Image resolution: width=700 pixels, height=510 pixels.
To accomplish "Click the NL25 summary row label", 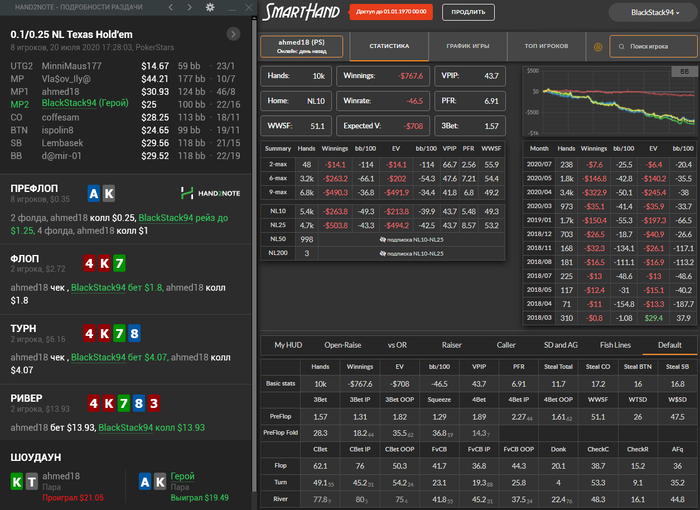I will pos(278,225).
